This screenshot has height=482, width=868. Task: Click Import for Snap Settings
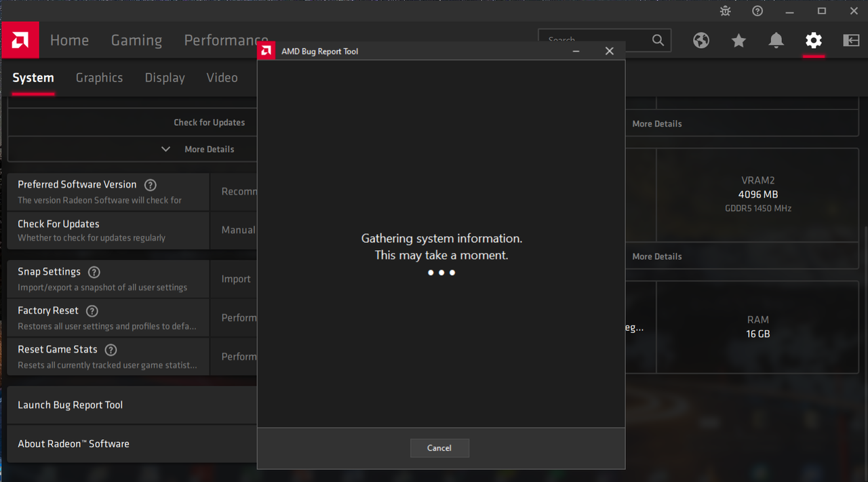(234, 279)
